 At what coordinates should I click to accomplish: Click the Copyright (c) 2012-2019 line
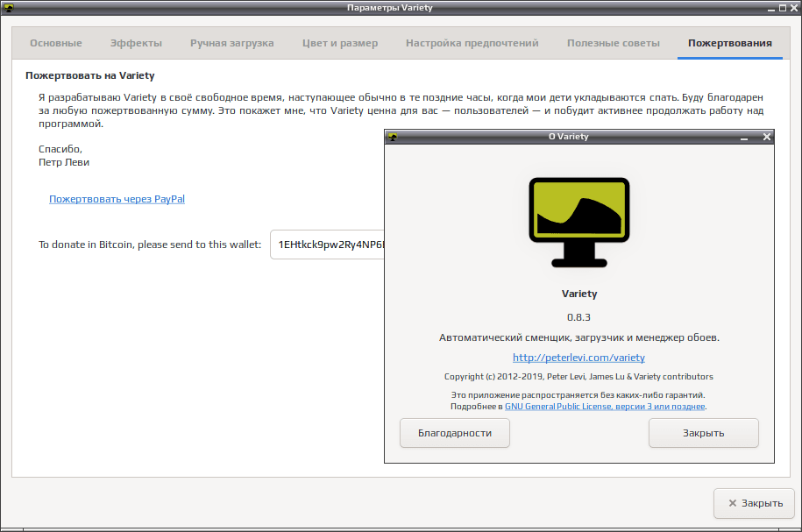579,377
